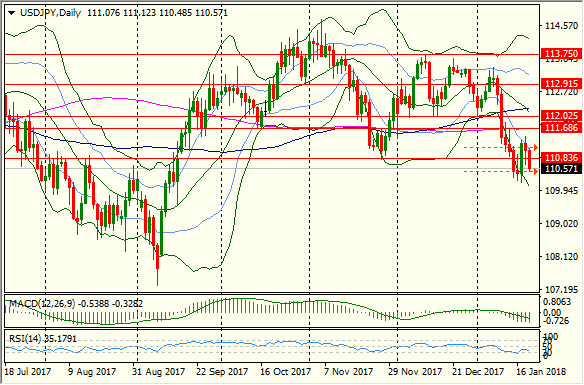The image size is (584, 385).
Task: Click the 107.195 price axis value
Action: pos(562,289)
